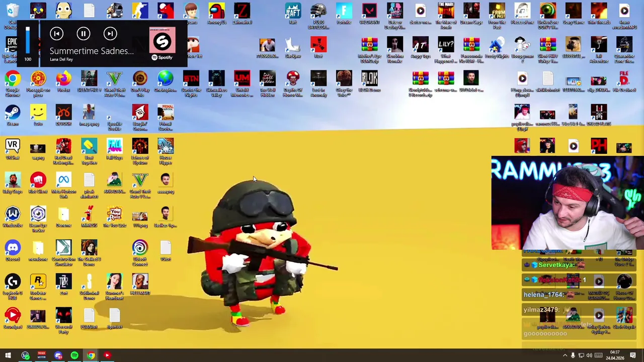Select the Grand Theft Auto V icon near Firefox
Screen dimensions: 644x362
115,83
